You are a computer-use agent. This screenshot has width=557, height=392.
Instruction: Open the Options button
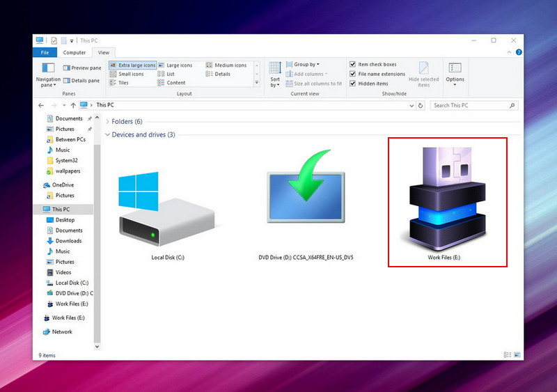[455, 75]
